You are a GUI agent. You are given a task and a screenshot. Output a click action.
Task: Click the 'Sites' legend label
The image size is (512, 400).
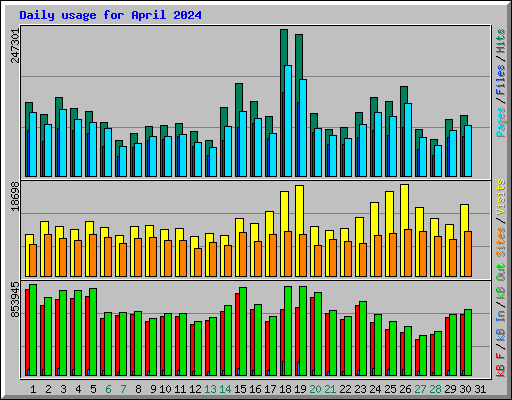pos(501,242)
